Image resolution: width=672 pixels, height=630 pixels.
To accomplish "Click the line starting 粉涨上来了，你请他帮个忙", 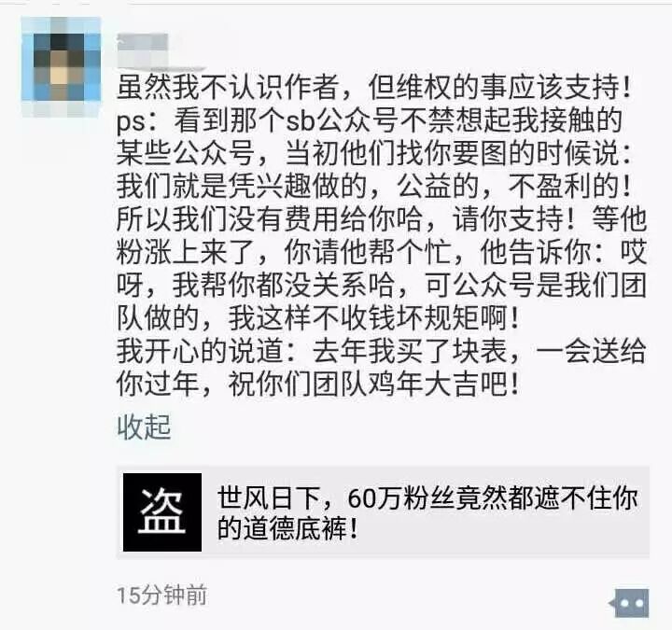I will coord(382,252).
